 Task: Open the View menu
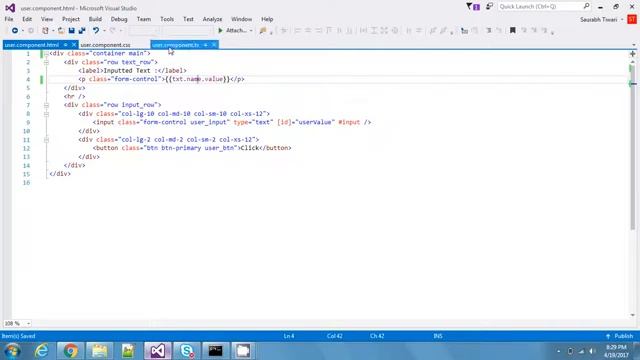pyautogui.click(x=47, y=19)
